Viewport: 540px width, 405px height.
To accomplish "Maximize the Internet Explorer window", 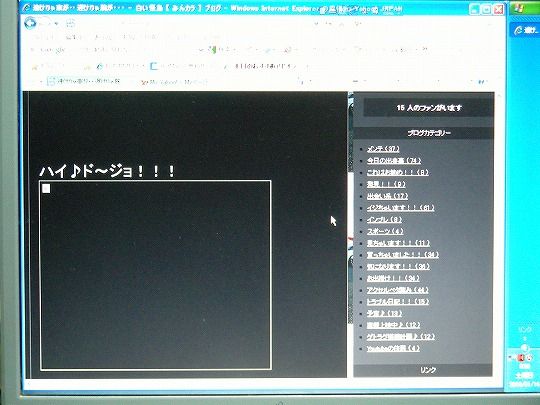I will click(486, 9).
